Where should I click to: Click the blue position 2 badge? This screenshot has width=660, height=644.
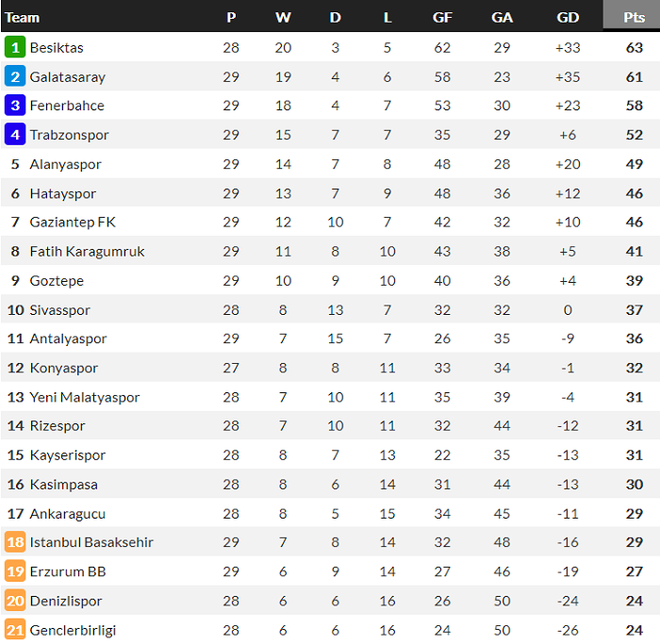click(x=15, y=76)
